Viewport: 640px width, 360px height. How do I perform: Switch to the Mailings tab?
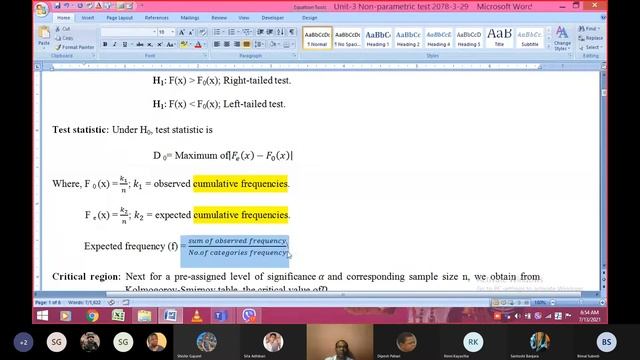(x=190, y=18)
